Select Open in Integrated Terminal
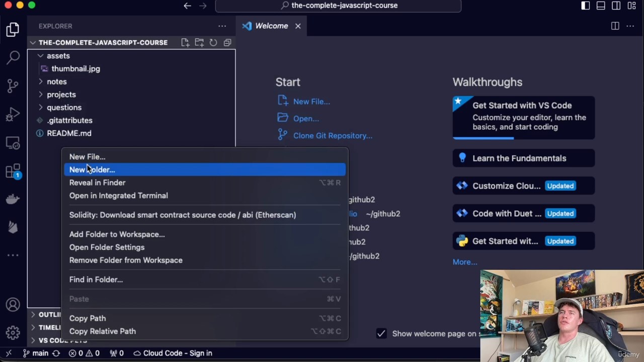644x362 pixels. 205,196
